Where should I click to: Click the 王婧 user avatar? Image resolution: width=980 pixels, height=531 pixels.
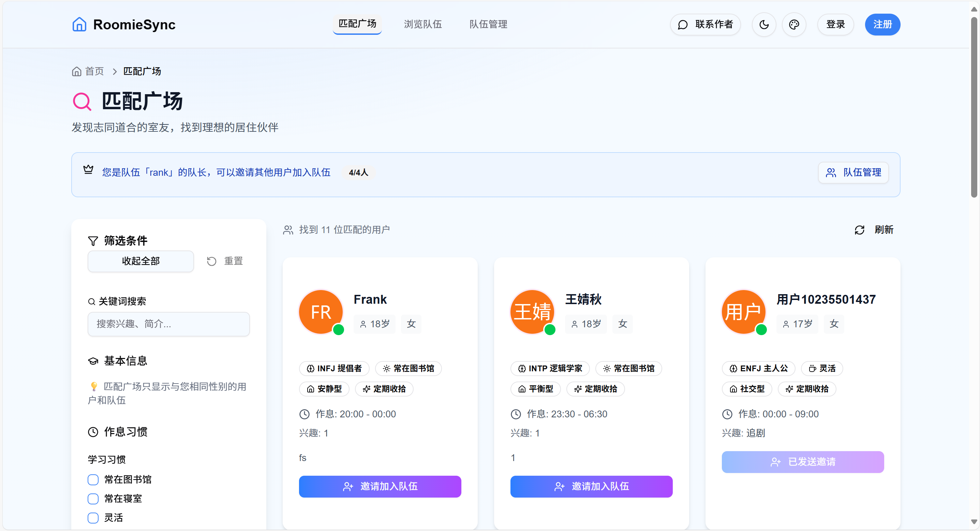532,312
